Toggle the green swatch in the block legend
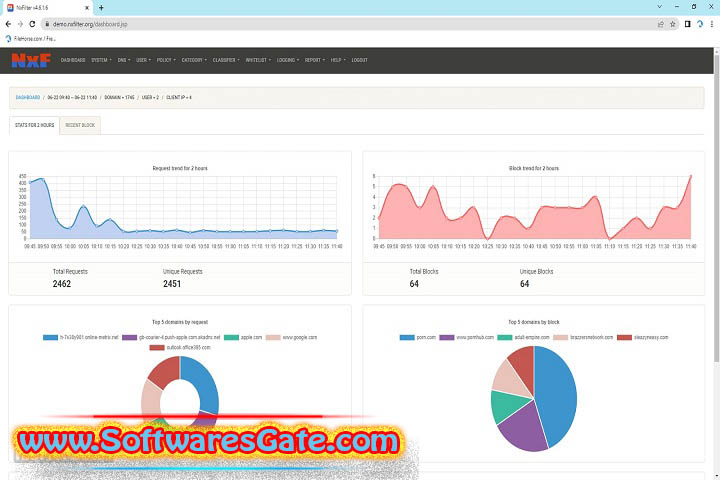 tap(505, 338)
